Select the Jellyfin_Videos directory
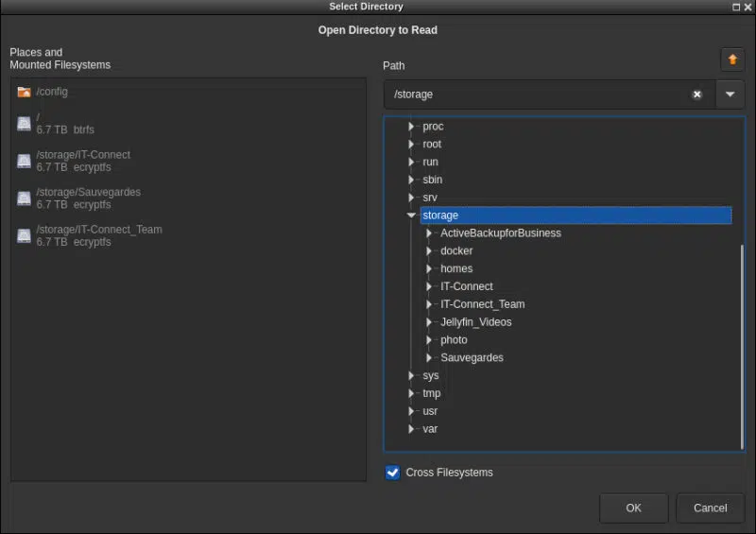The height and width of the screenshot is (534, 756). click(x=476, y=322)
